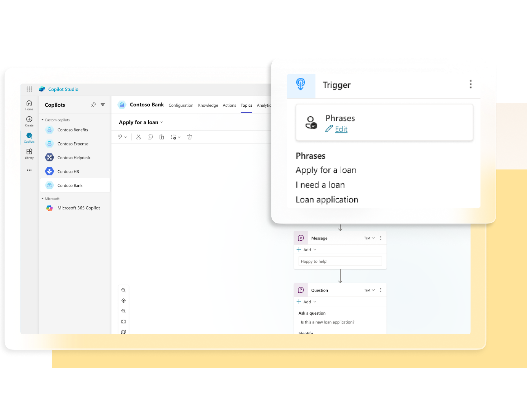Screen dimensions: 528x420
Task: Select the Trigger node icon
Action: tap(300, 84)
